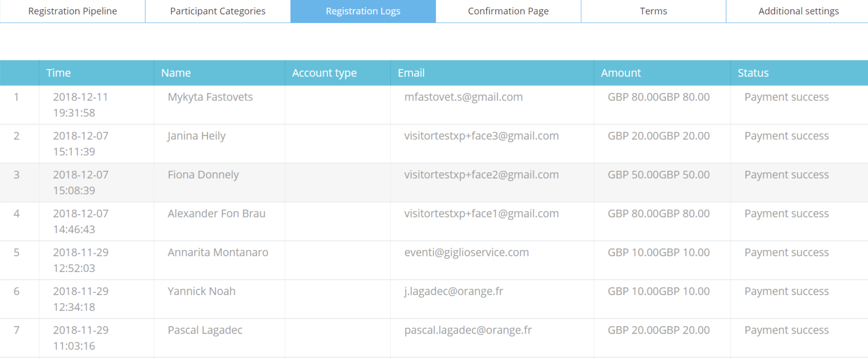Click timestamp 2018-12-07 14:46:43
The width and height of the screenshot is (868, 359).
click(81, 221)
